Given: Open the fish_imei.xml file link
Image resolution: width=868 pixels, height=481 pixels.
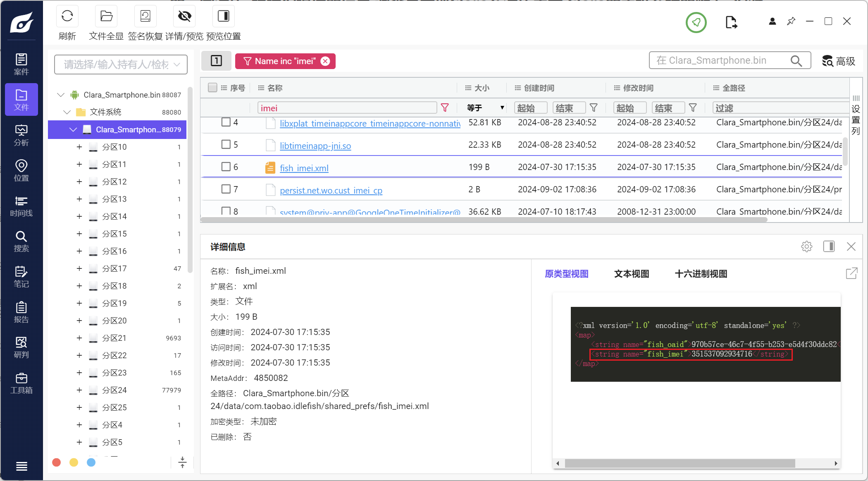Looking at the screenshot, I should (x=304, y=168).
